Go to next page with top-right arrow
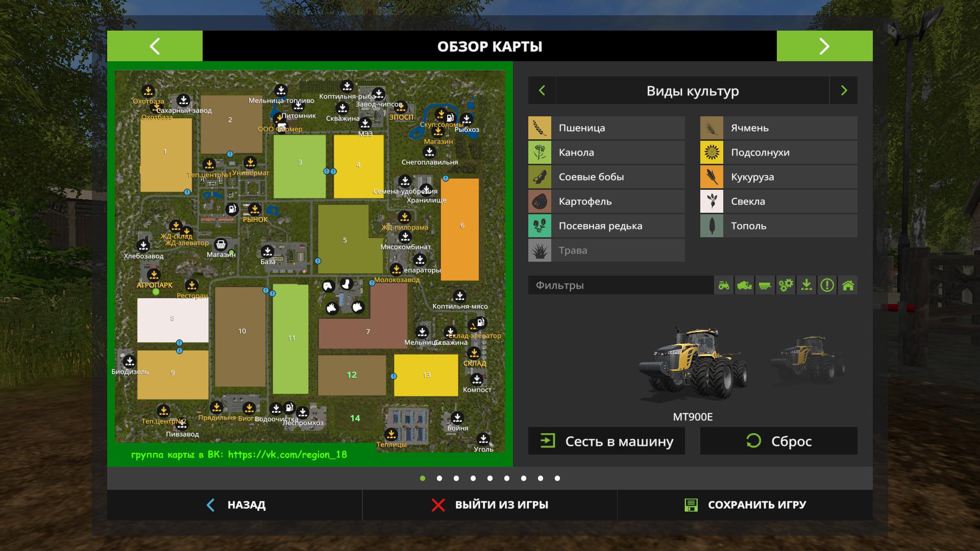The image size is (980, 551). 824,46
